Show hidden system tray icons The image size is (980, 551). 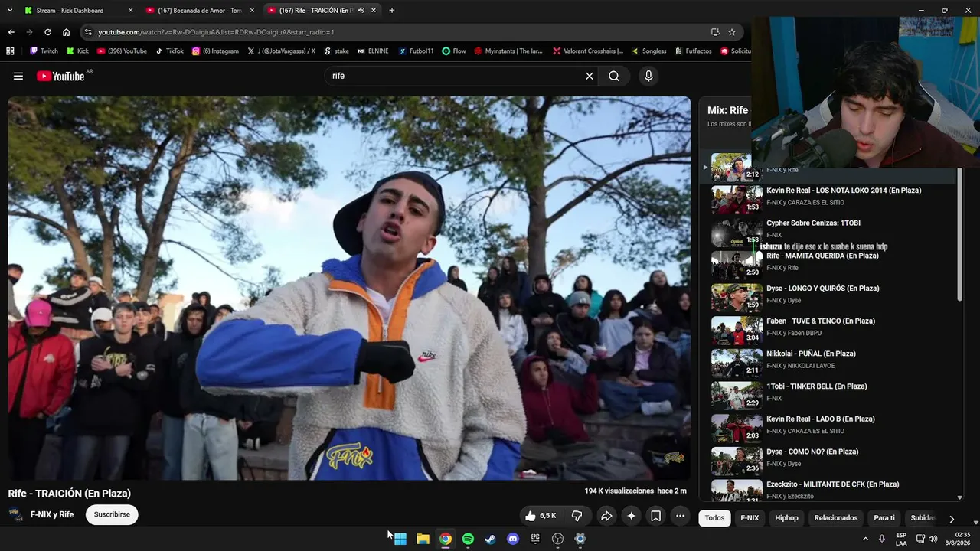(866, 539)
